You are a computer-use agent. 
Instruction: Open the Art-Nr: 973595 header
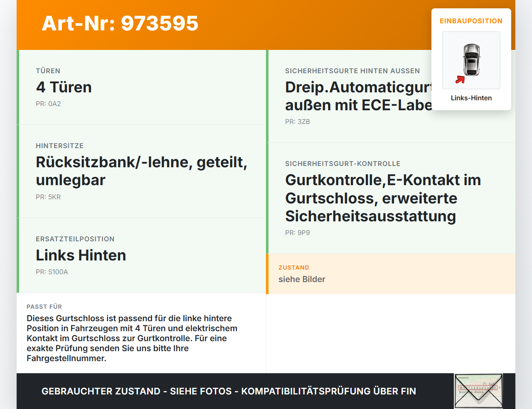pos(120,24)
